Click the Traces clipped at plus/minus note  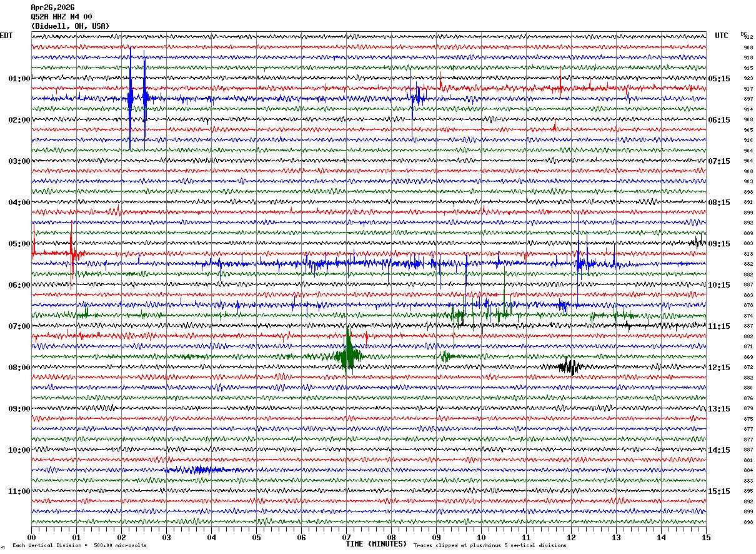(x=490, y=546)
